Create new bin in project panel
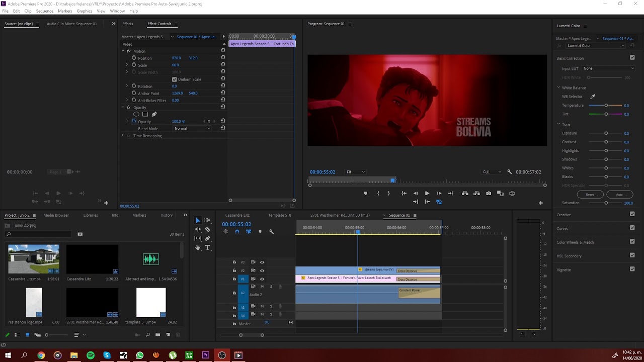Viewport: 644px width, 362px height. click(x=157, y=335)
